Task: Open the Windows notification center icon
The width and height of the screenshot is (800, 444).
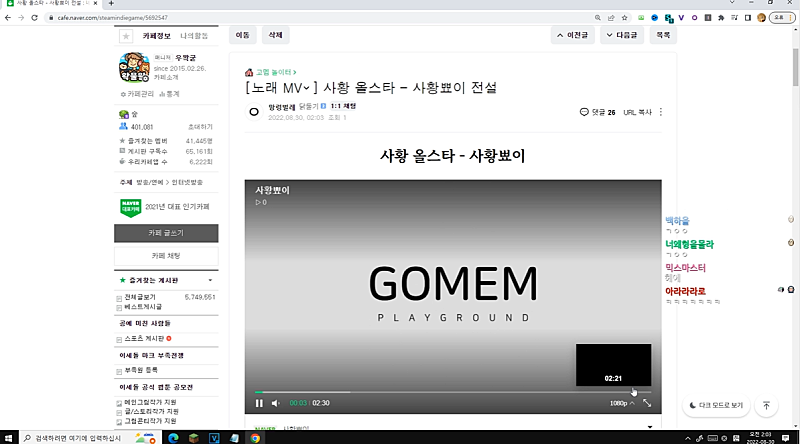Action: 786,438
